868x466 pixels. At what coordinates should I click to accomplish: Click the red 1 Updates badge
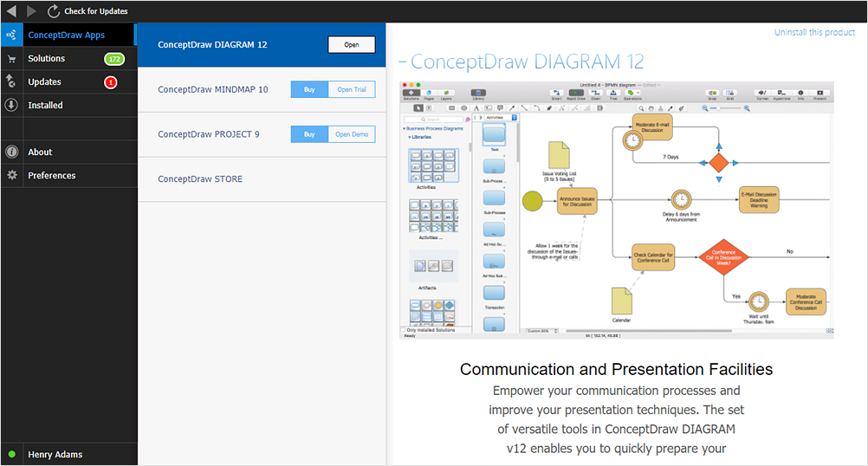(x=111, y=82)
